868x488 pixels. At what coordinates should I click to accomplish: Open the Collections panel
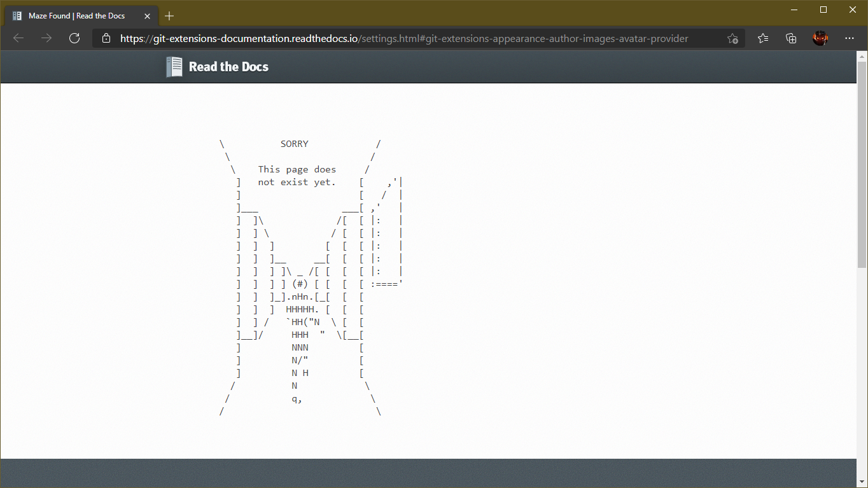[x=790, y=38]
